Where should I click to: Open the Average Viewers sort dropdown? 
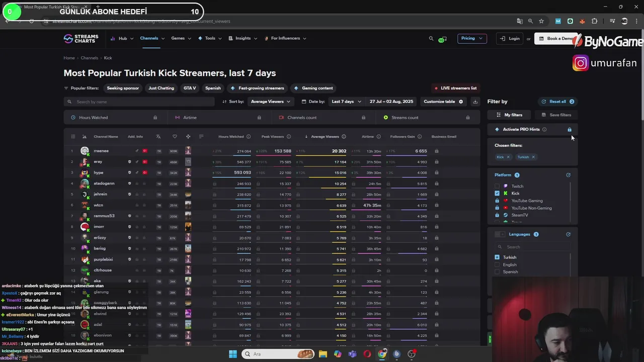tap(270, 102)
